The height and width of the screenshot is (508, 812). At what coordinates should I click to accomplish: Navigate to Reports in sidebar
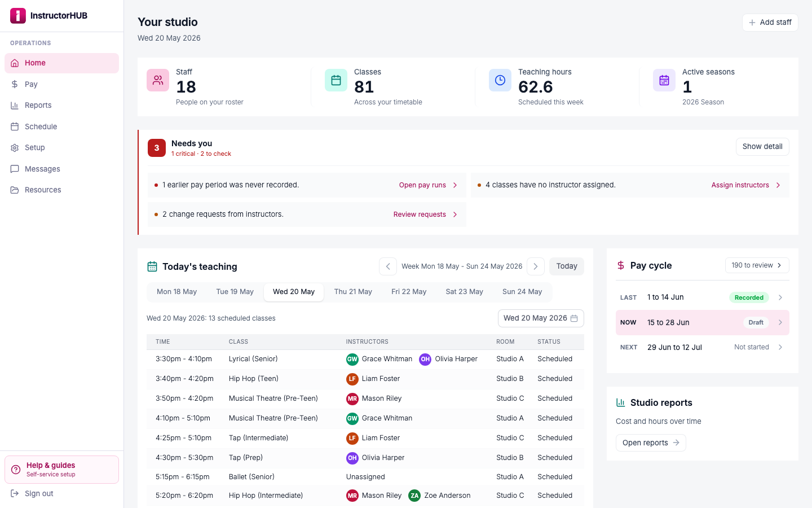62,106
